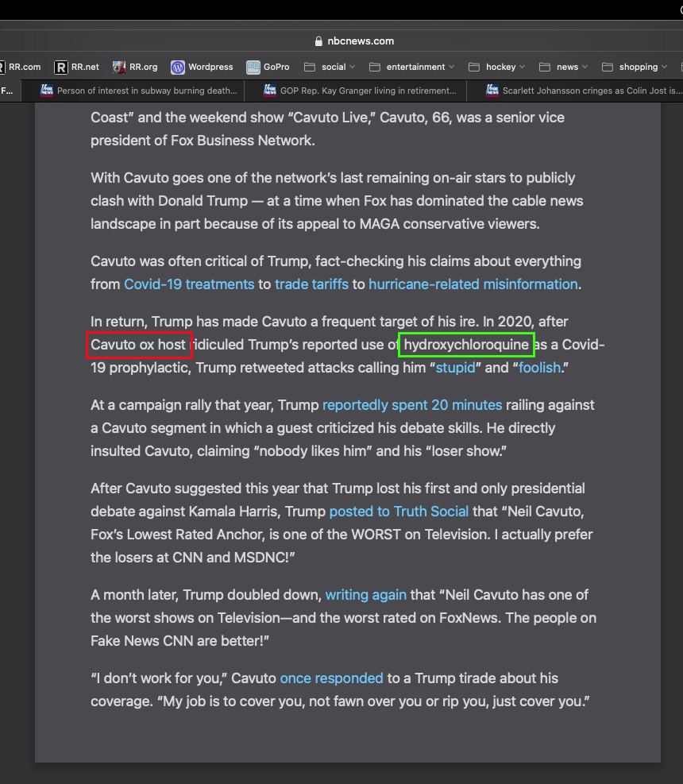Screen dimensions: 683x784
Task: Switch to the Kay Granger tab
Action: point(361,91)
